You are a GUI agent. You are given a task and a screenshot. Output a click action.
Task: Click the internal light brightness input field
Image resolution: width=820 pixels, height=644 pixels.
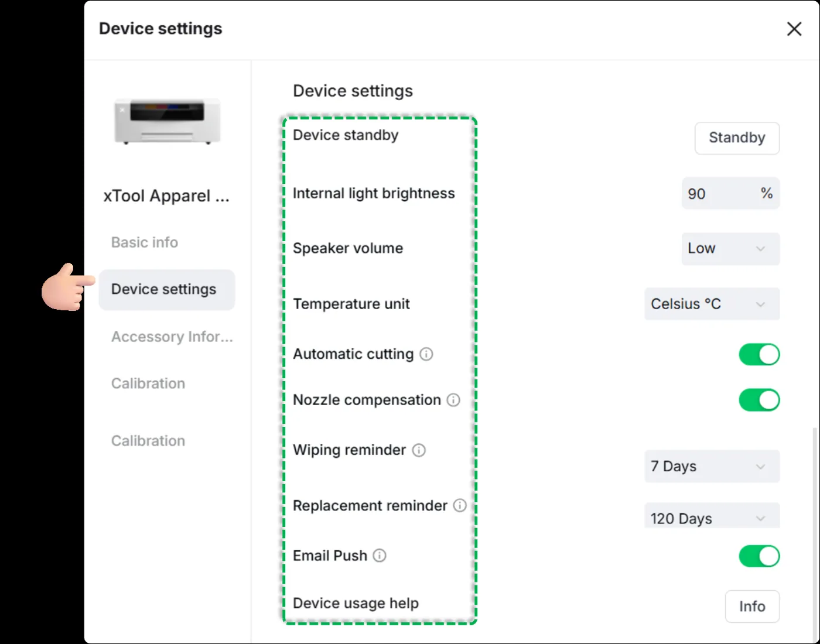pos(730,194)
